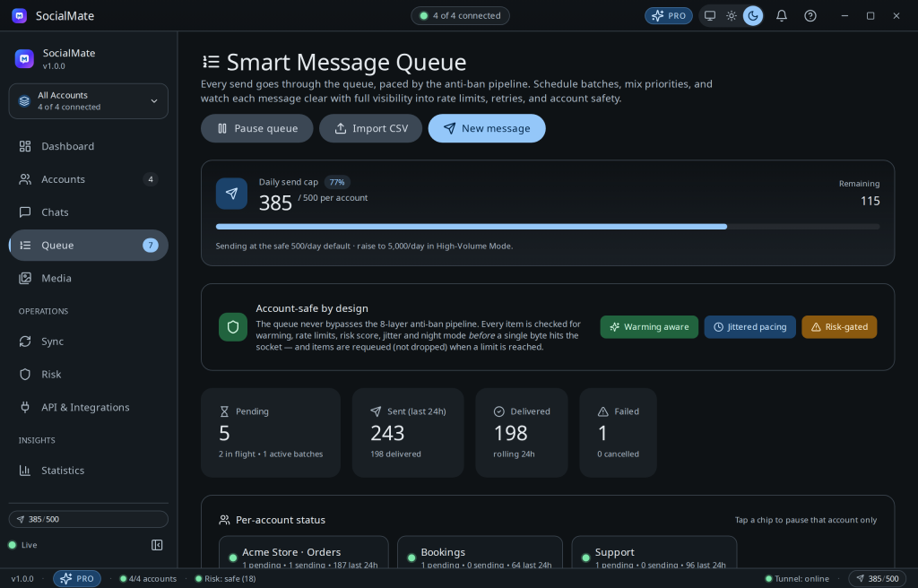Click the All Accounts layers icon

click(24, 100)
